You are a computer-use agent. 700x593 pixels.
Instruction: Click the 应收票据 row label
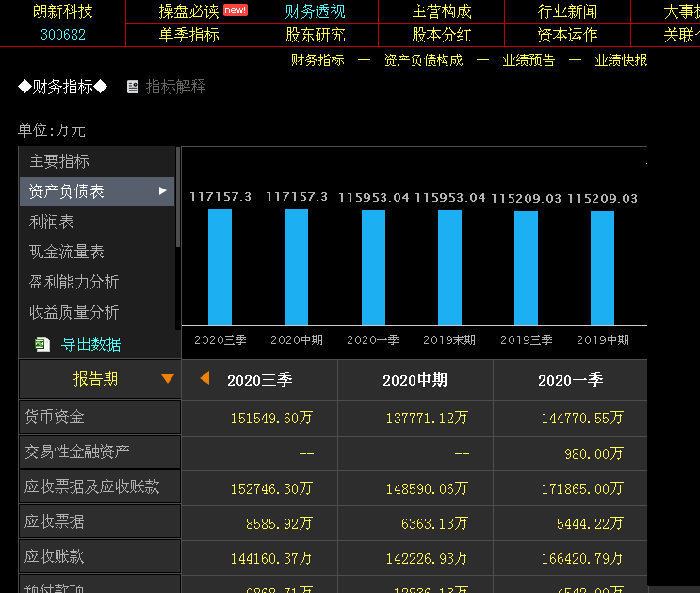coord(100,521)
